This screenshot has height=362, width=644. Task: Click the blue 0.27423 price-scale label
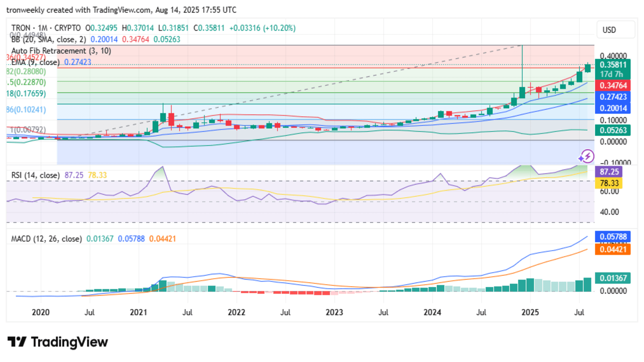coord(613,97)
